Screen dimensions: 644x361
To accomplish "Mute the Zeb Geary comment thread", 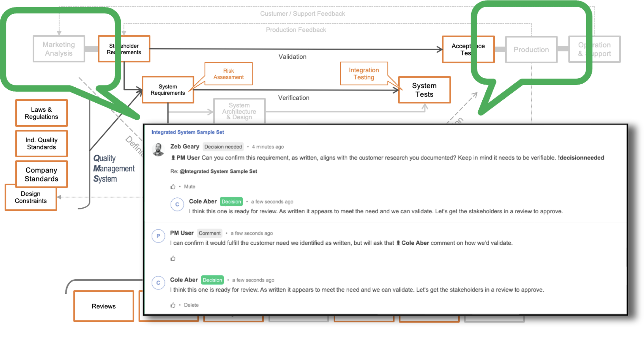I will pos(190,187).
